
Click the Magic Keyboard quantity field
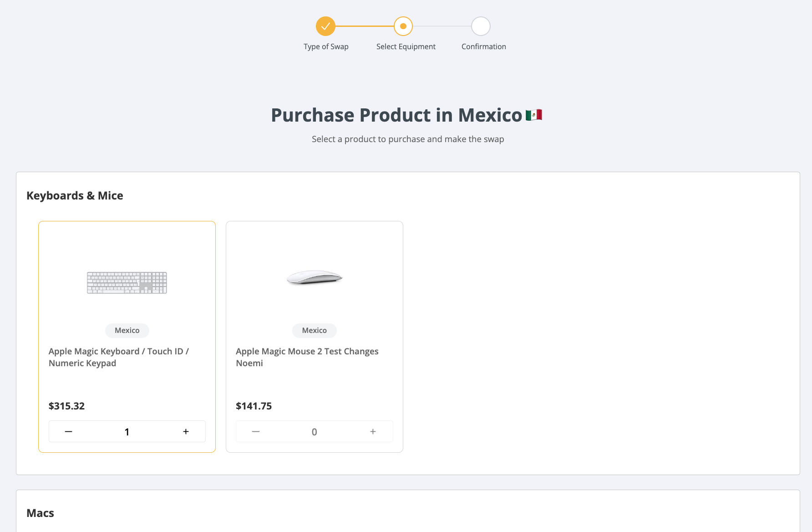[x=127, y=432]
